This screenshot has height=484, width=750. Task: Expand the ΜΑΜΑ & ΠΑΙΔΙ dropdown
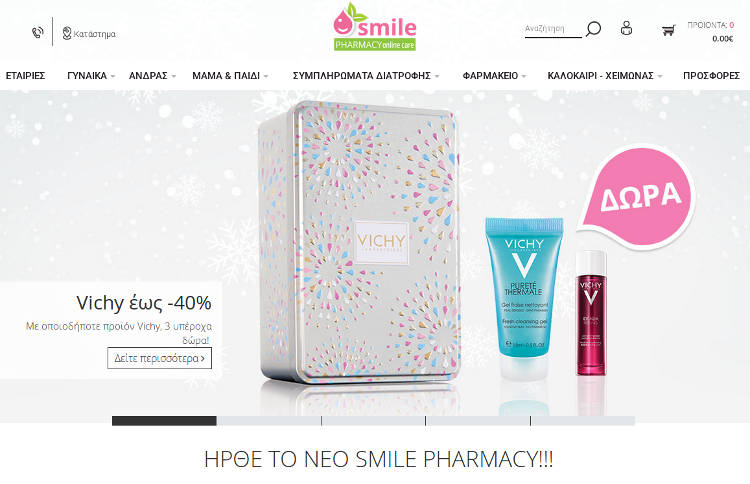tap(230, 76)
